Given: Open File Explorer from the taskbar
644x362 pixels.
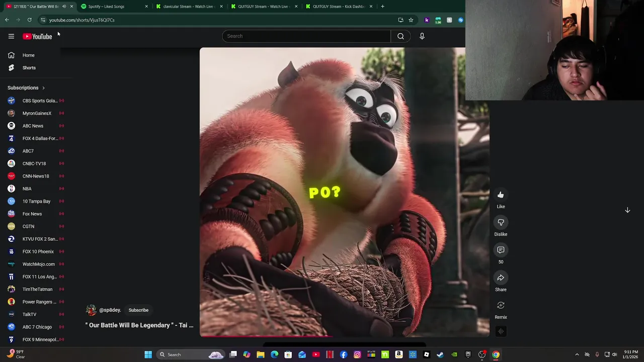Looking at the screenshot, I should pos(261,354).
